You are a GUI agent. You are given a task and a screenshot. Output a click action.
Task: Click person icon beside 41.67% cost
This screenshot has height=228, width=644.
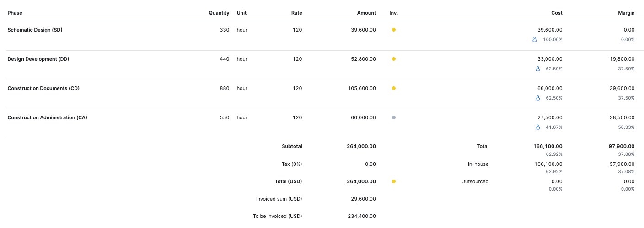click(x=538, y=127)
